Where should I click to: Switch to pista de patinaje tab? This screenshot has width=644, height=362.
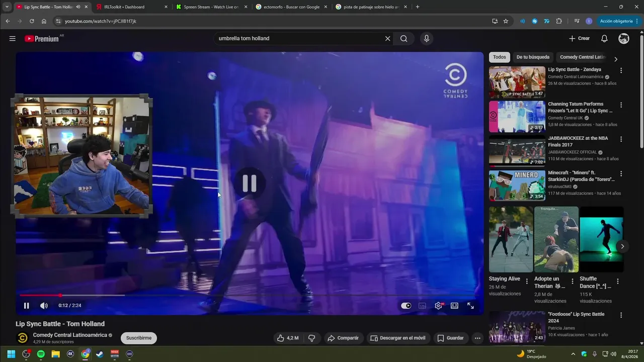[x=371, y=7]
